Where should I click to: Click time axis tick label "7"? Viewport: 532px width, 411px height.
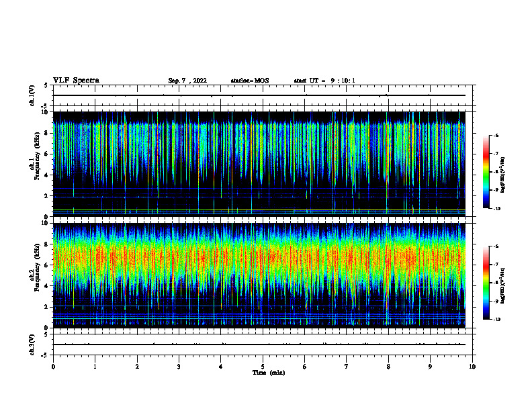(347, 367)
